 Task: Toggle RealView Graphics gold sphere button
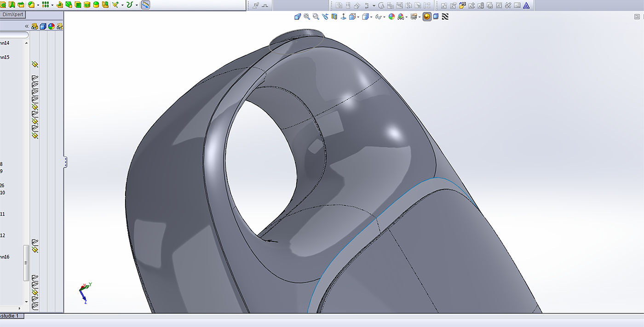(x=427, y=17)
